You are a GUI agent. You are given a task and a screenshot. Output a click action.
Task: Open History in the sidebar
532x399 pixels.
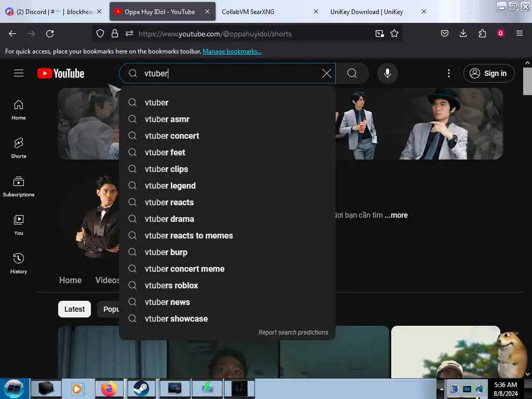click(x=19, y=263)
